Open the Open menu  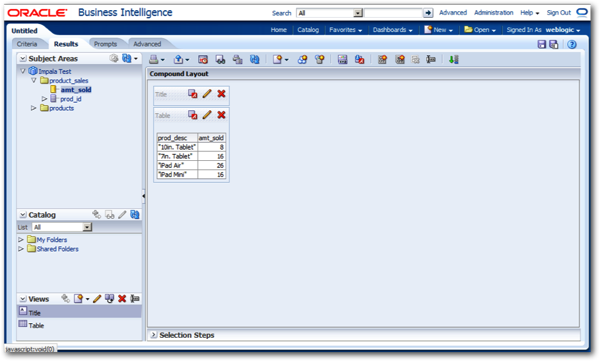[x=480, y=30]
